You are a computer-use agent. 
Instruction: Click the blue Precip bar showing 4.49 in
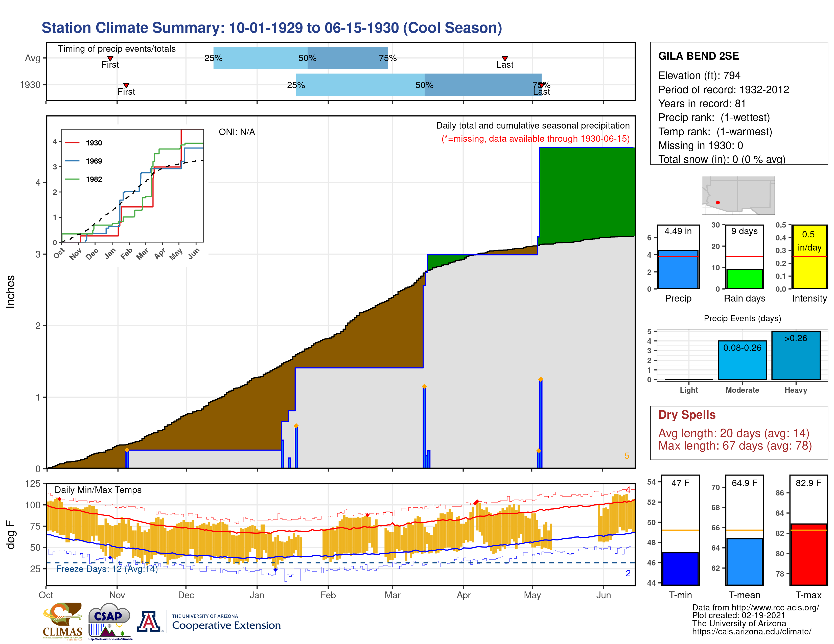[x=678, y=269]
